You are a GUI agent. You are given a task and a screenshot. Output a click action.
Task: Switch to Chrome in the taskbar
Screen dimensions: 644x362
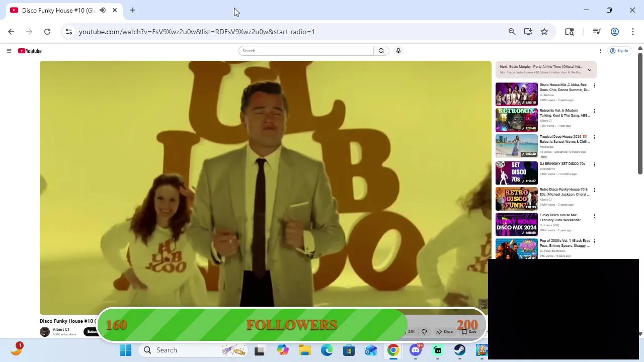coord(393,350)
